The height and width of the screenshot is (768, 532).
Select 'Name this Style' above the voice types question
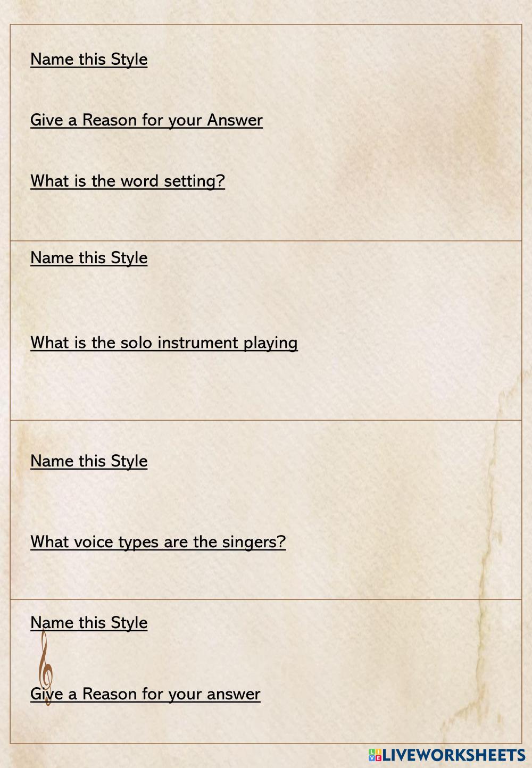(x=89, y=461)
